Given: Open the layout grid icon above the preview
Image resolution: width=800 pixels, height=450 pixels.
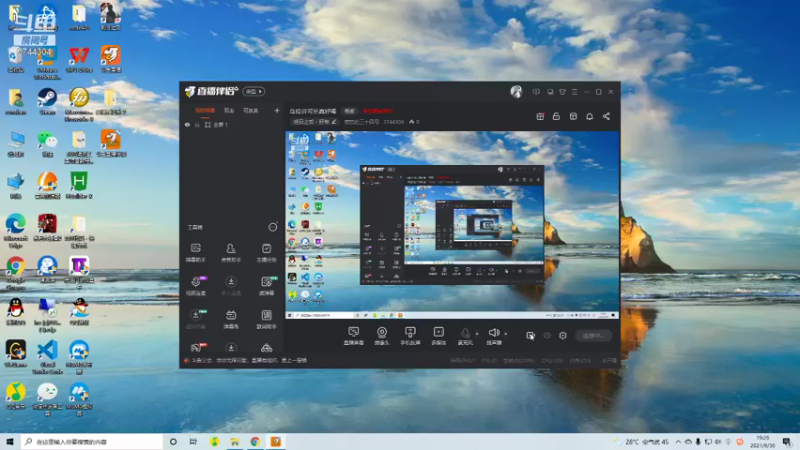Looking at the screenshot, I should (573, 116).
